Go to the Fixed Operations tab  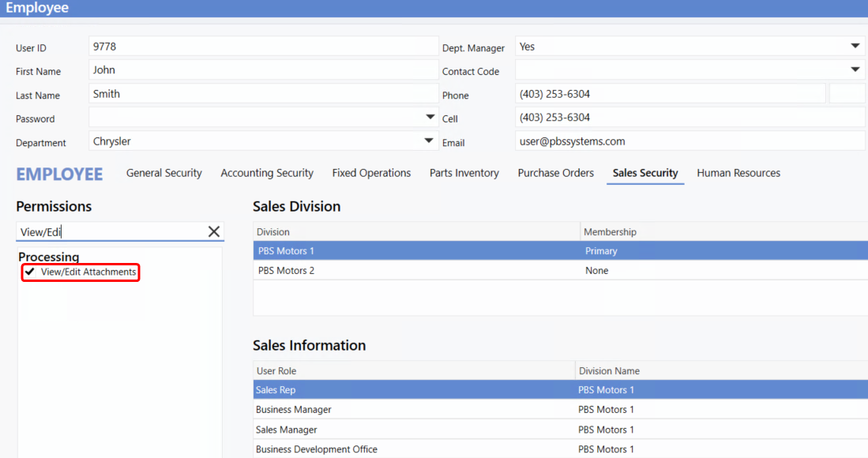point(371,173)
